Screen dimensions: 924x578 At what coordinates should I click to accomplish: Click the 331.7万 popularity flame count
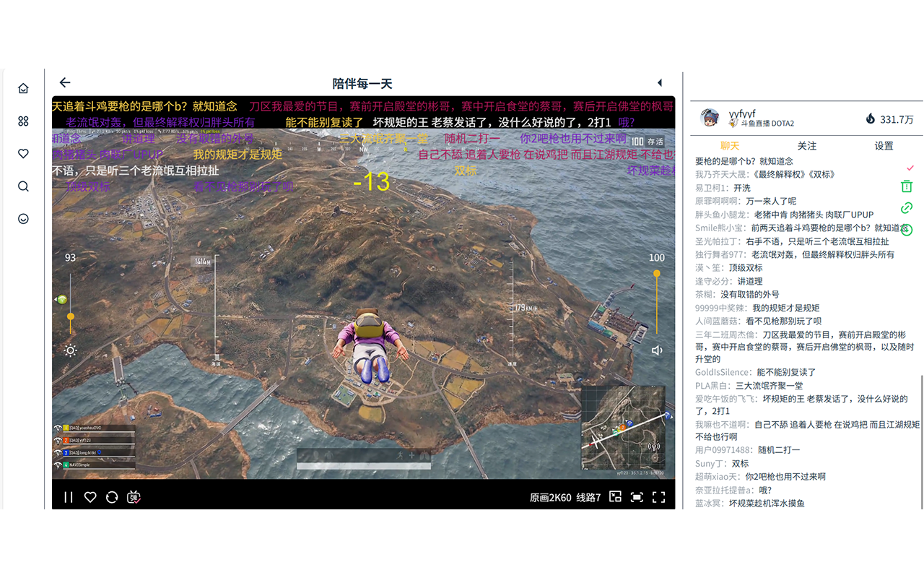[889, 119]
